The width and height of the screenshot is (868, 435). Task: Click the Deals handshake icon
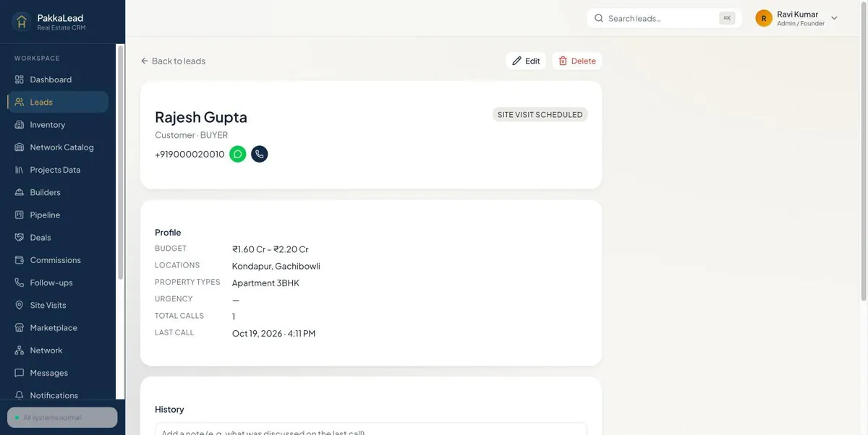20,237
